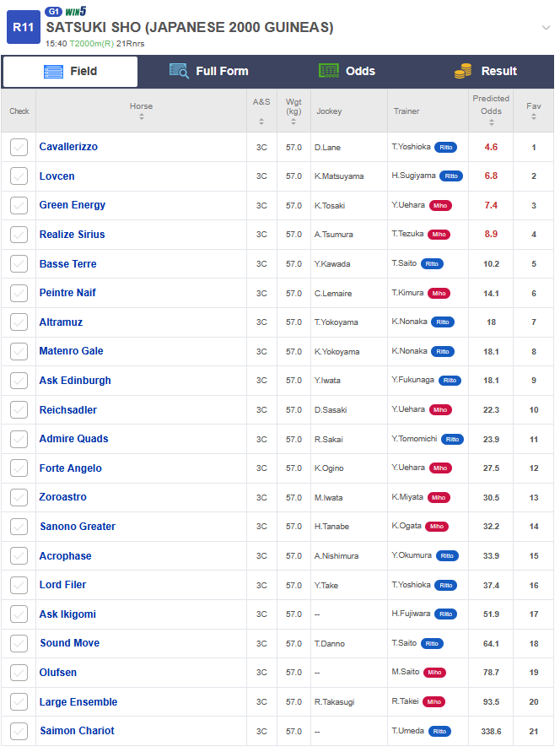
Task: Open the Field tab
Action: coord(70,72)
